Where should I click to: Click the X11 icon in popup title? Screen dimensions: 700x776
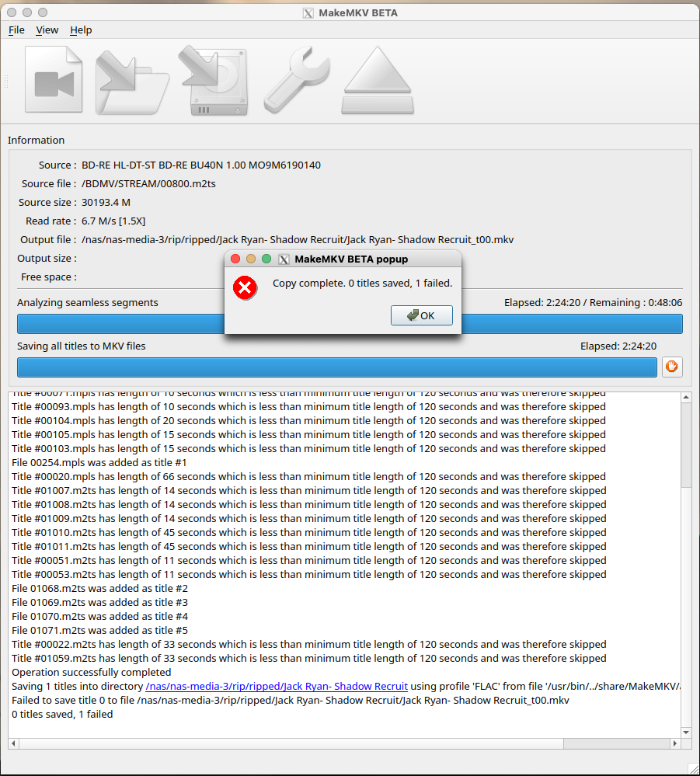284,259
